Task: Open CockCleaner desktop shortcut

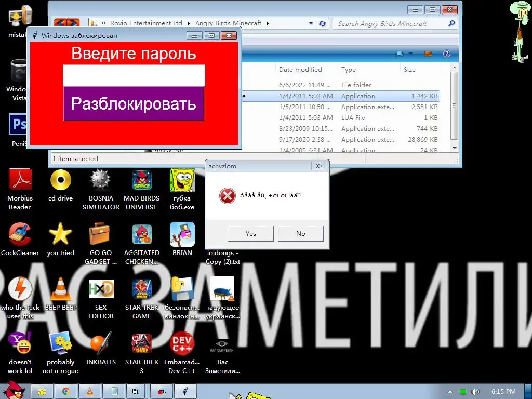Action: point(20,239)
